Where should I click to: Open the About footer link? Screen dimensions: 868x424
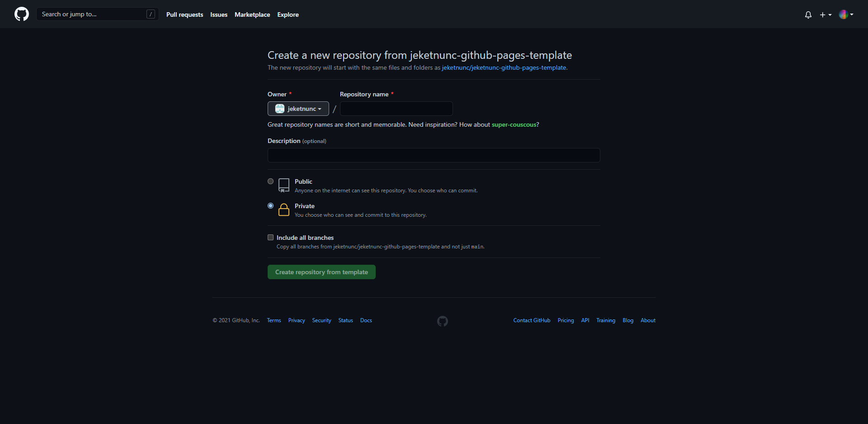[648, 320]
